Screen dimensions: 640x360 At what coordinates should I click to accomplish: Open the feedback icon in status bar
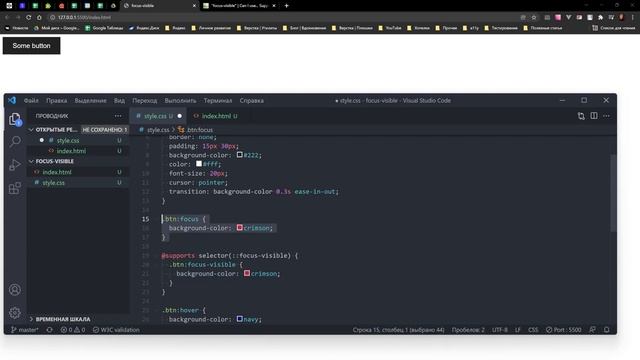click(593, 329)
